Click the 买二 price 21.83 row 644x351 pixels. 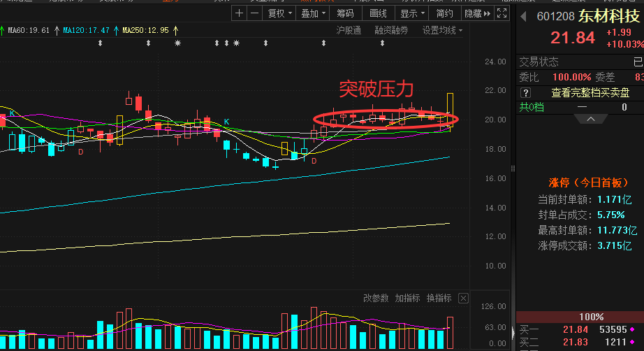(580, 342)
